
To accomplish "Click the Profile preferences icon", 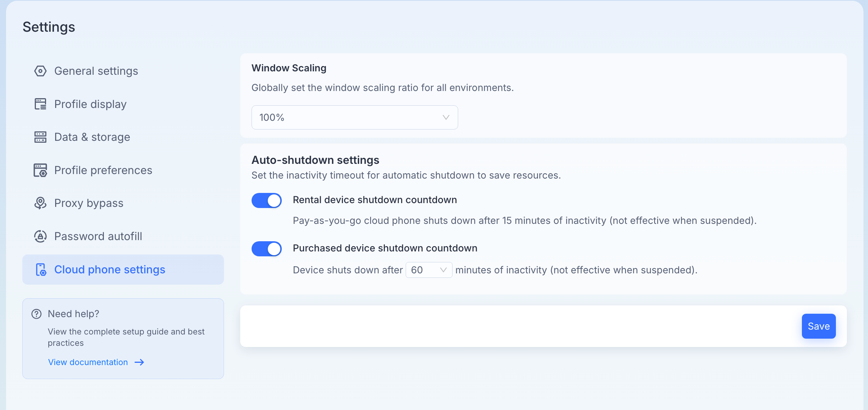I will point(40,170).
